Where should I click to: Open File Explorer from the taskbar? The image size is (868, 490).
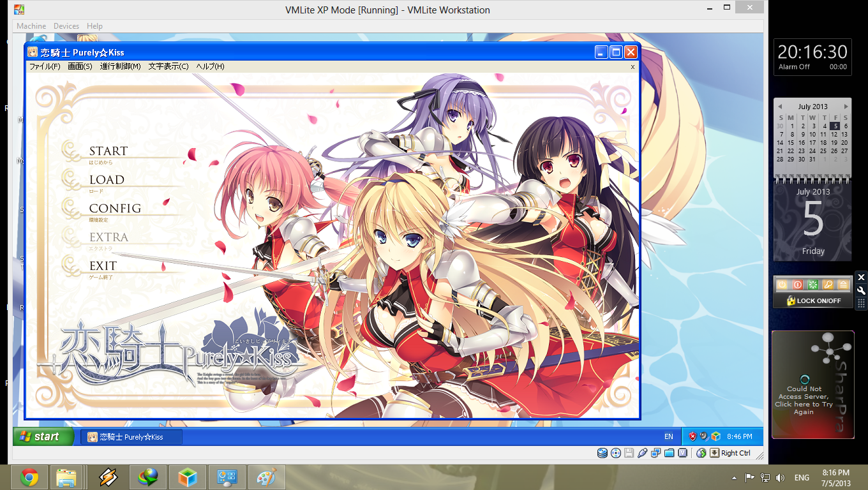[x=66, y=477]
